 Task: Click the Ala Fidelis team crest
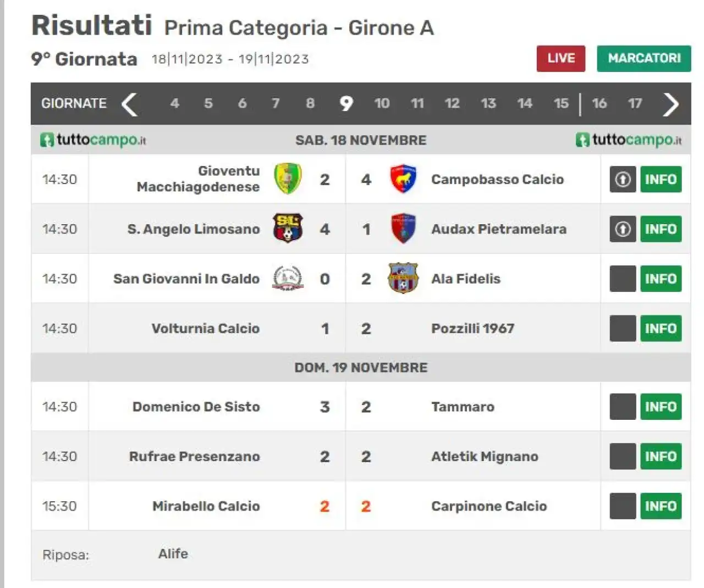point(403,278)
